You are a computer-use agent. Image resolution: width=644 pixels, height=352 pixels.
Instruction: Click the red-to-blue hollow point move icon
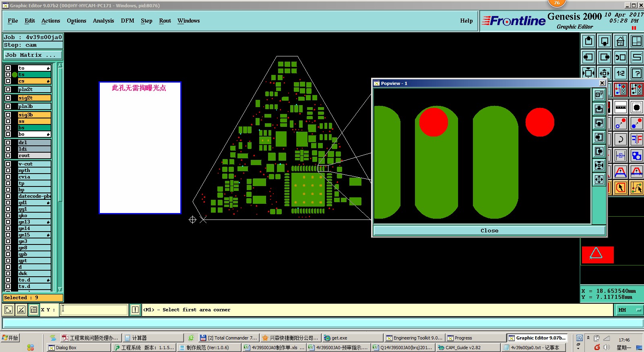[621, 123]
